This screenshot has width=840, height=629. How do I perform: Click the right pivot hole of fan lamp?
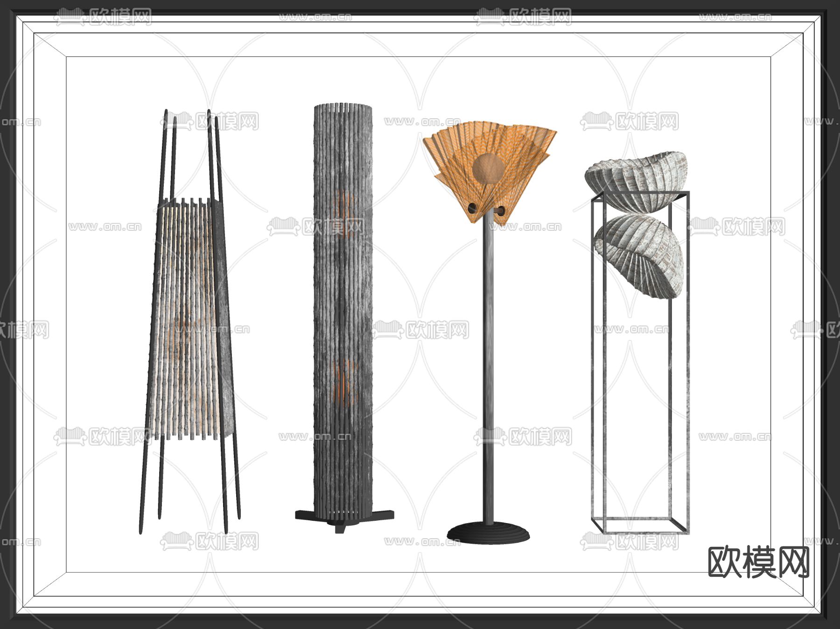500,211
